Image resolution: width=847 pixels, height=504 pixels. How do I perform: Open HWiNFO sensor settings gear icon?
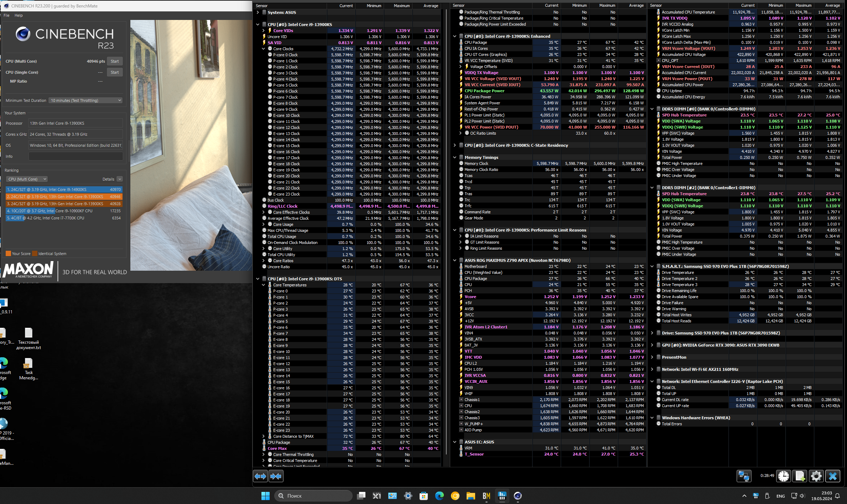coord(816,476)
